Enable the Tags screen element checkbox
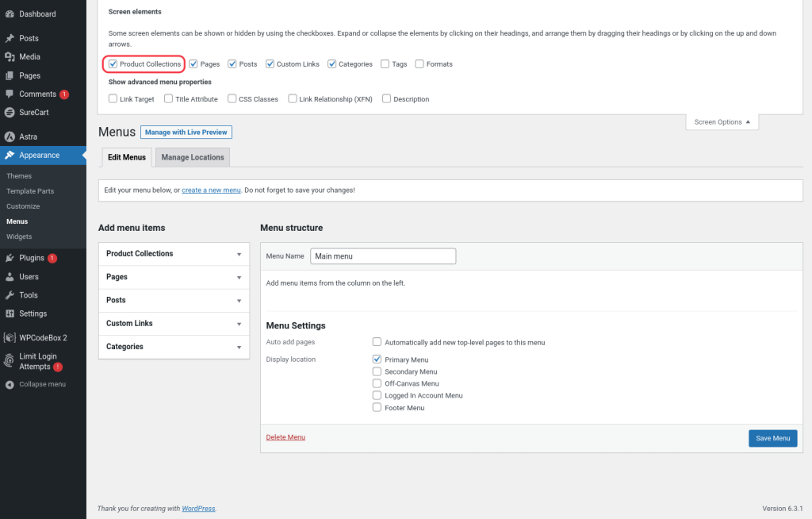812x519 pixels. pyautogui.click(x=385, y=64)
